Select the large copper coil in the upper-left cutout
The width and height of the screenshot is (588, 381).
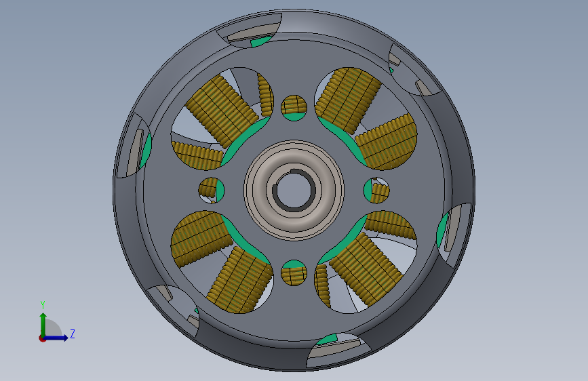click(x=222, y=111)
